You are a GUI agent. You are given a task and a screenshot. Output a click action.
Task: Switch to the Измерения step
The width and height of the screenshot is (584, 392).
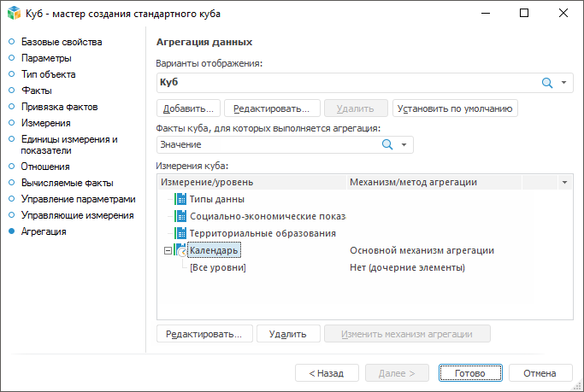pyautogui.click(x=45, y=123)
